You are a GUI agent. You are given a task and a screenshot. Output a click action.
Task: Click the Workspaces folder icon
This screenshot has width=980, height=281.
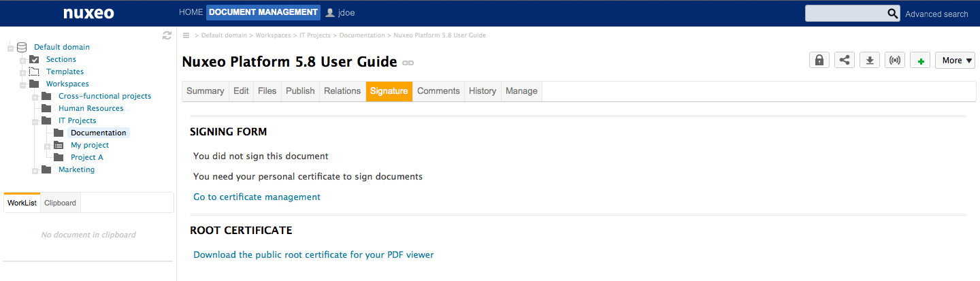coord(34,84)
